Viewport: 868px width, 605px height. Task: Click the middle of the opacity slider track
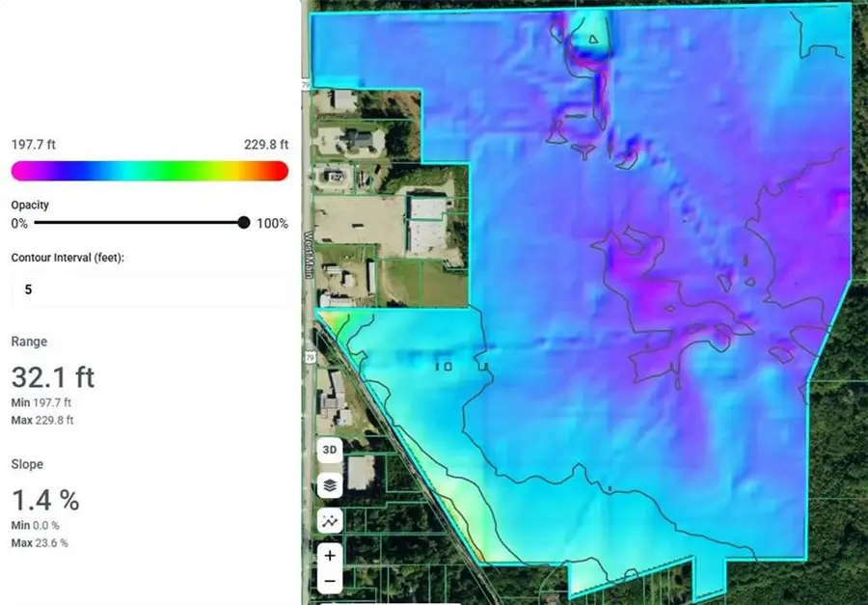(140, 223)
